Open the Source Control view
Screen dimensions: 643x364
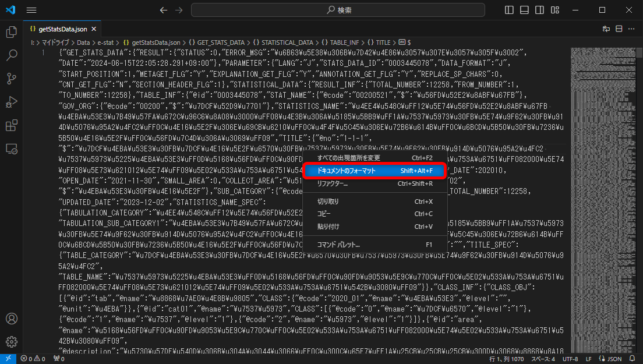[x=11, y=79]
